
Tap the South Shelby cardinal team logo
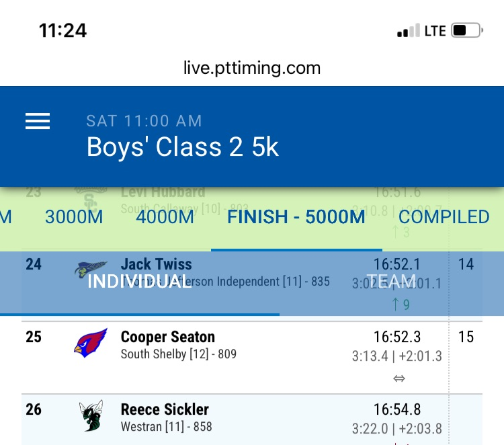pyautogui.click(x=91, y=343)
